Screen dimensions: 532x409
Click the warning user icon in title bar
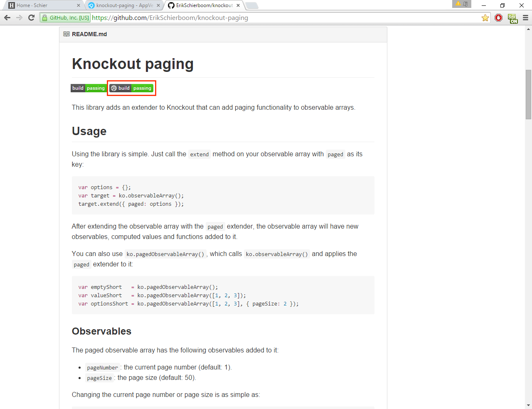pyautogui.click(x=462, y=4)
